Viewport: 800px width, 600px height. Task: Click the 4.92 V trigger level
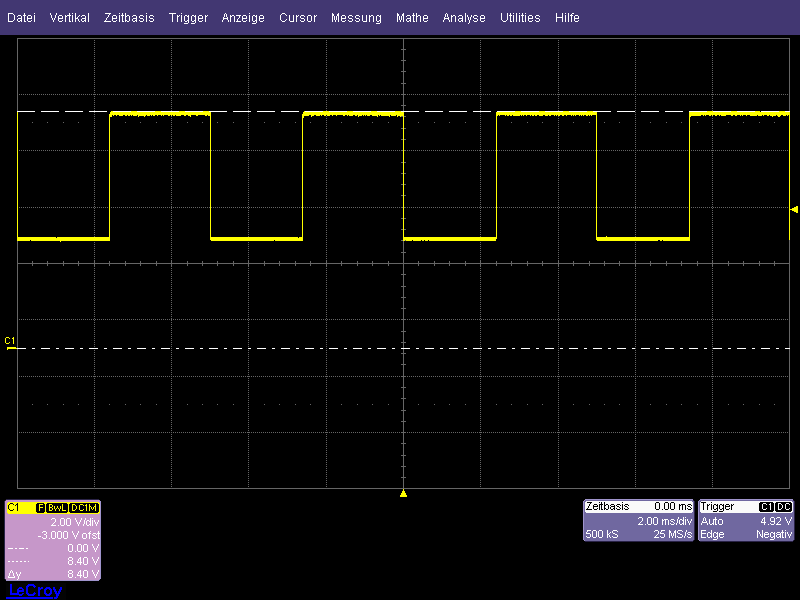tap(776, 521)
